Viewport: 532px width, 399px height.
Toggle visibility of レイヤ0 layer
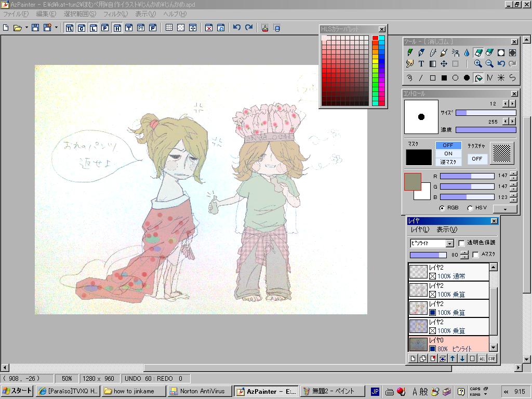(x=433, y=349)
